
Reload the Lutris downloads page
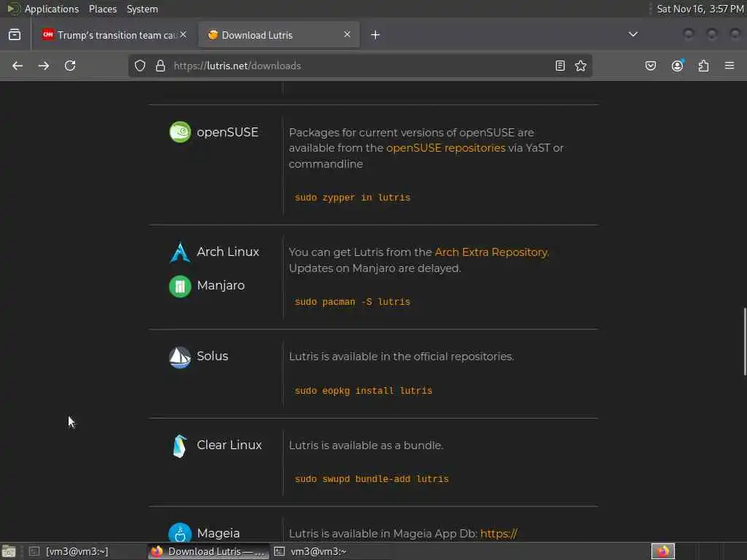click(70, 66)
